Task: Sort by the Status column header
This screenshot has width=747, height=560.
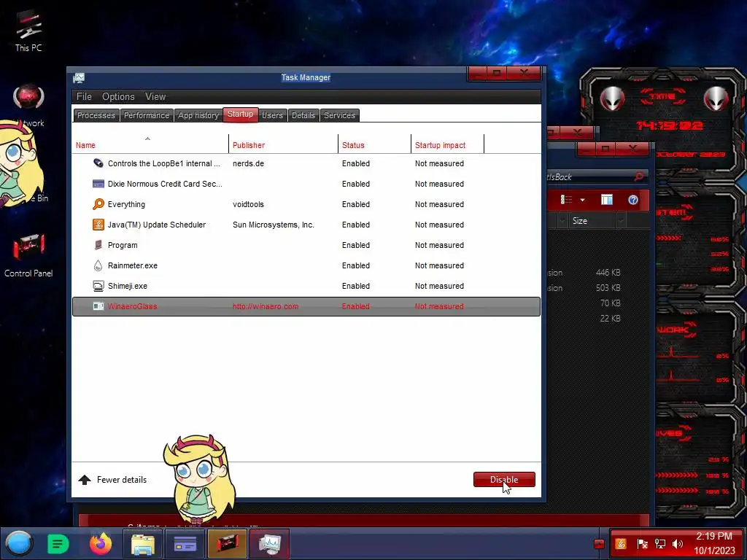Action: pos(374,145)
